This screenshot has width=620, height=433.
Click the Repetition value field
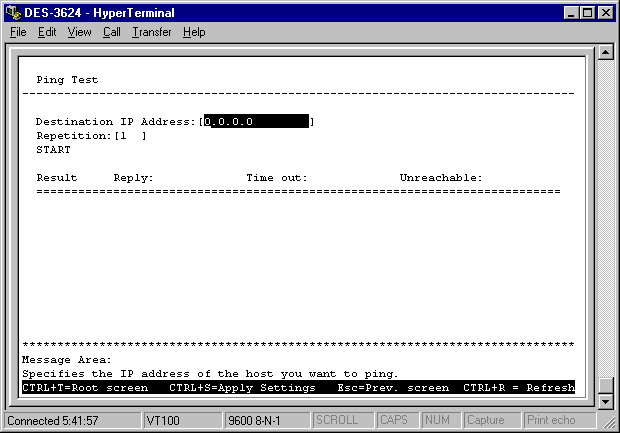pos(130,135)
